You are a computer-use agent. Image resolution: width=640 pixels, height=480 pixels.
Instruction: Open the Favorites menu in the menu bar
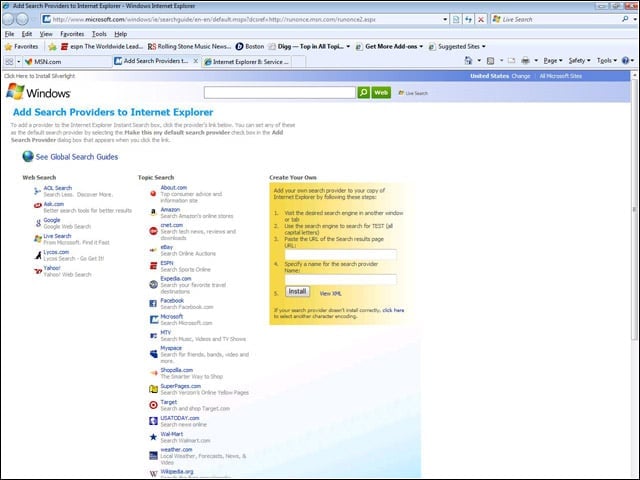(x=72, y=34)
